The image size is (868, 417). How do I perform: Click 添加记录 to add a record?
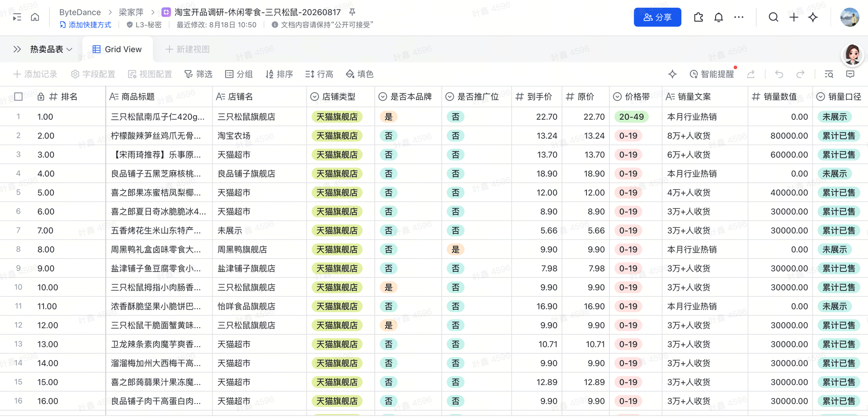coord(35,74)
